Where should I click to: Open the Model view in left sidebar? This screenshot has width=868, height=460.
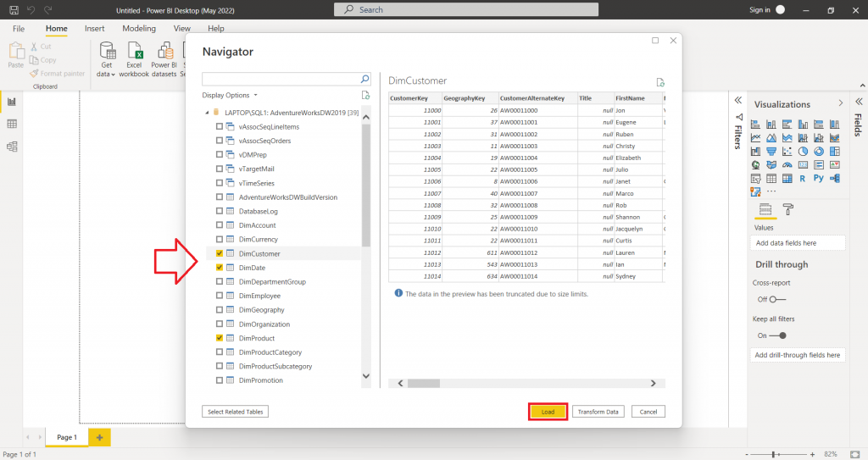coord(12,147)
